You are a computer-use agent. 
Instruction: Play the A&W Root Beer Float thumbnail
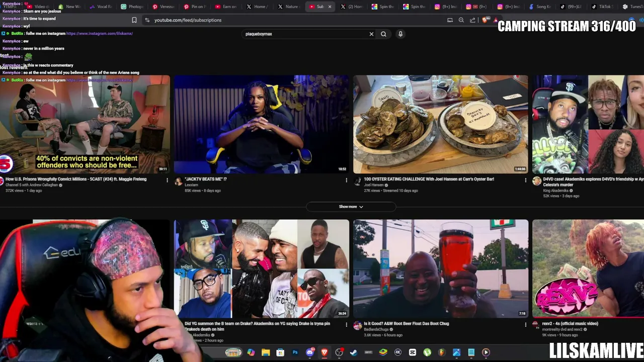pos(440,268)
